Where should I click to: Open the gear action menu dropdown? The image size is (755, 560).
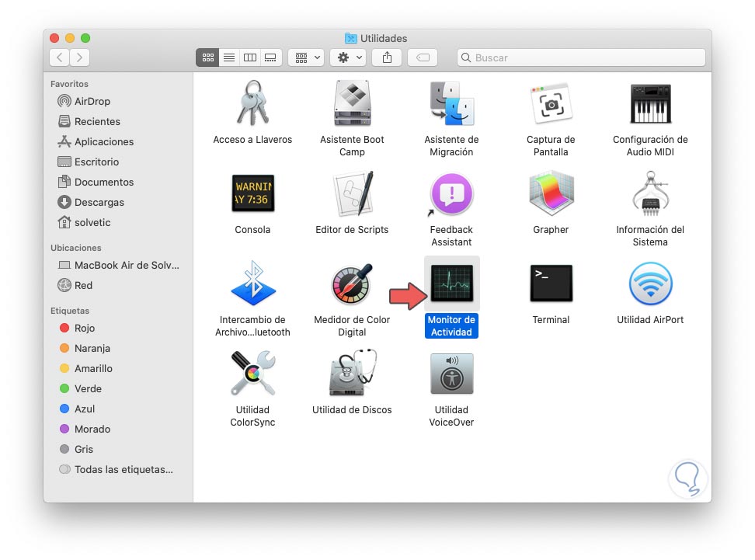[348, 57]
